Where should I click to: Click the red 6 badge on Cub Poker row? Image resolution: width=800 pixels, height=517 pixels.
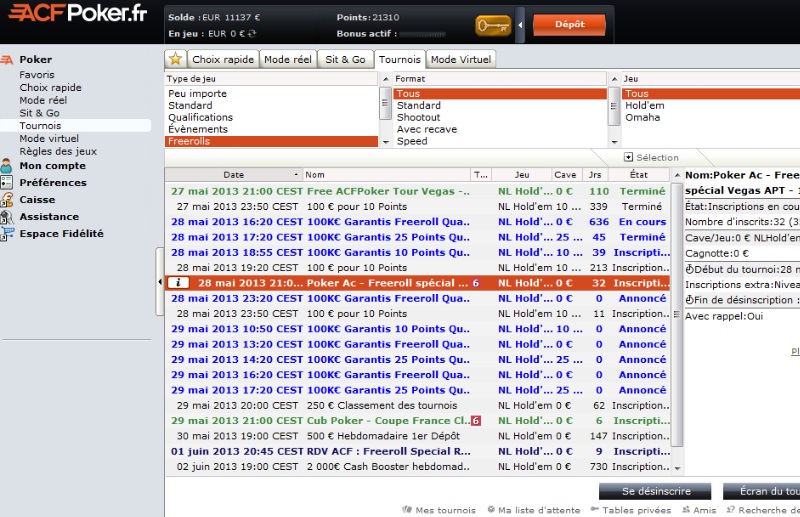(476, 421)
